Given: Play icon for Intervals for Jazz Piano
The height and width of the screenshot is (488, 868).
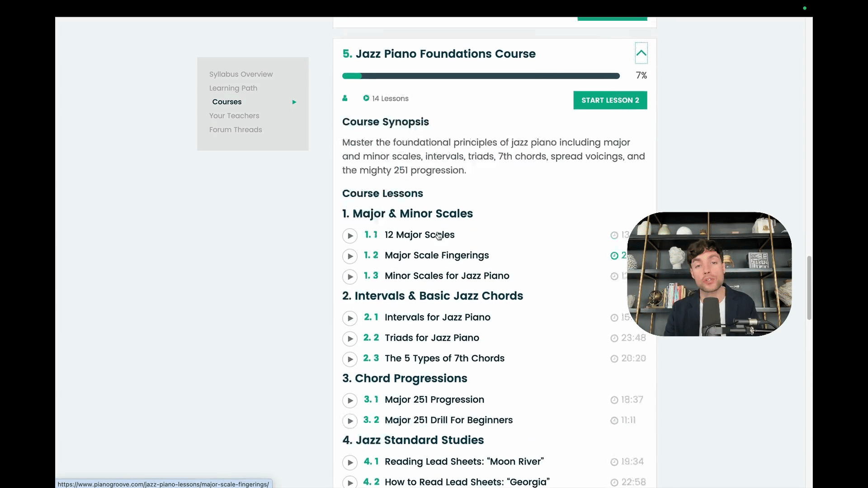Looking at the screenshot, I should pos(349,318).
